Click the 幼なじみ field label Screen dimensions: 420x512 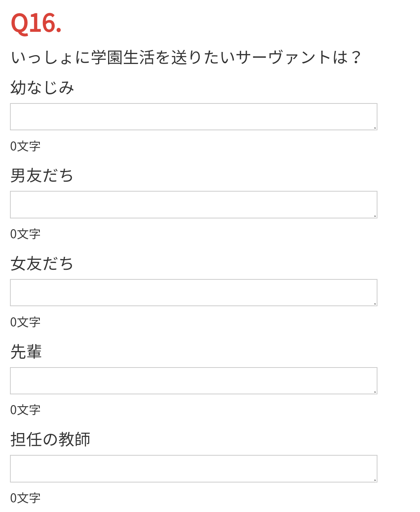click(42, 88)
